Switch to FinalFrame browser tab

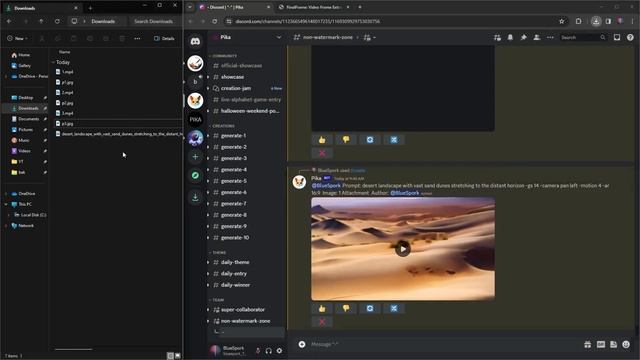pos(313,7)
